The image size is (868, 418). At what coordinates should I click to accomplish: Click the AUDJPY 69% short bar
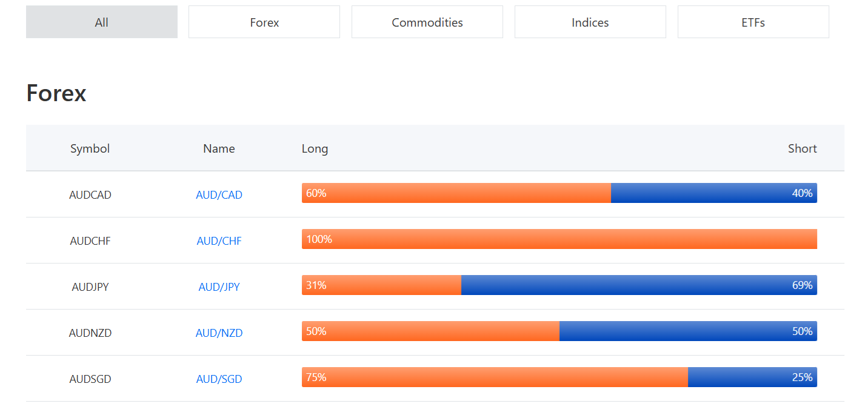[639, 285]
